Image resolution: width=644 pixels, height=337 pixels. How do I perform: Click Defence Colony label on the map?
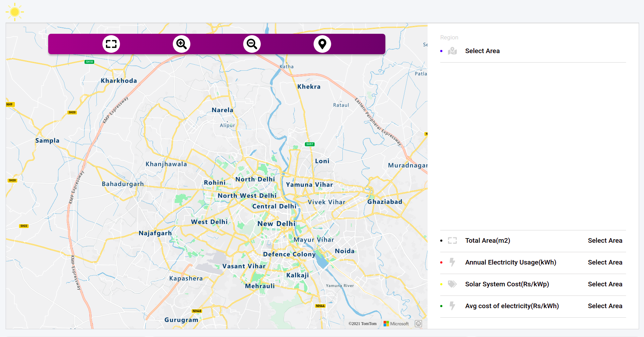tap(289, 254)
